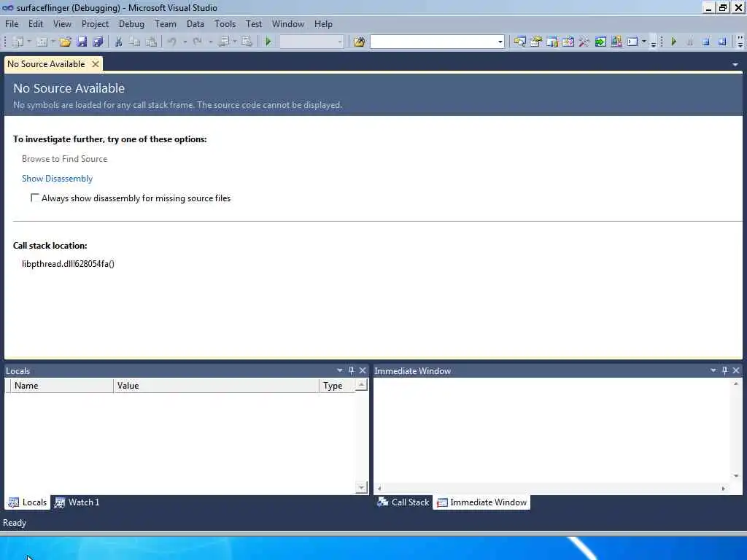
Task: Close the Immediate Window panel
Action: click(736, 370)
